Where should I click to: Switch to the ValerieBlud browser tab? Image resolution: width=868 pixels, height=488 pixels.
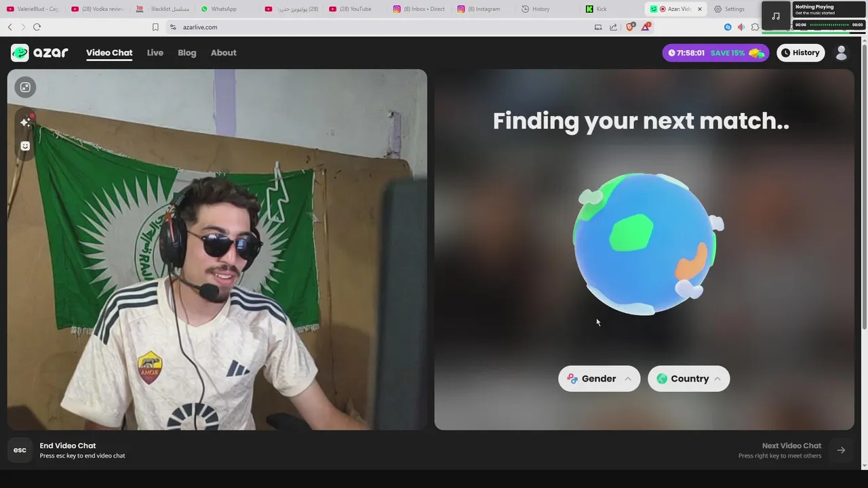tap(33, 9)
